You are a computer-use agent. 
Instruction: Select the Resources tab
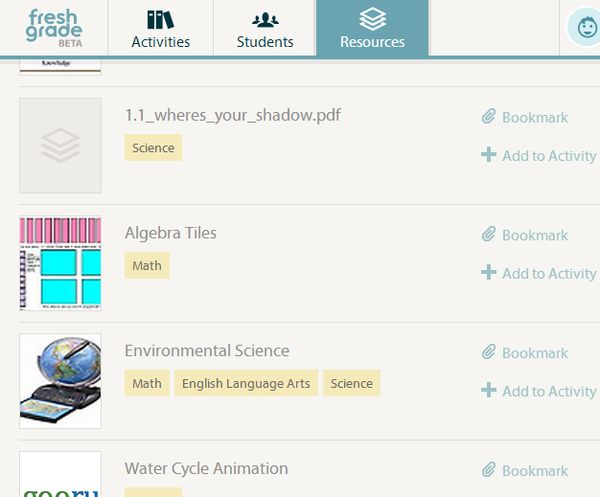(x=372, y=28)
